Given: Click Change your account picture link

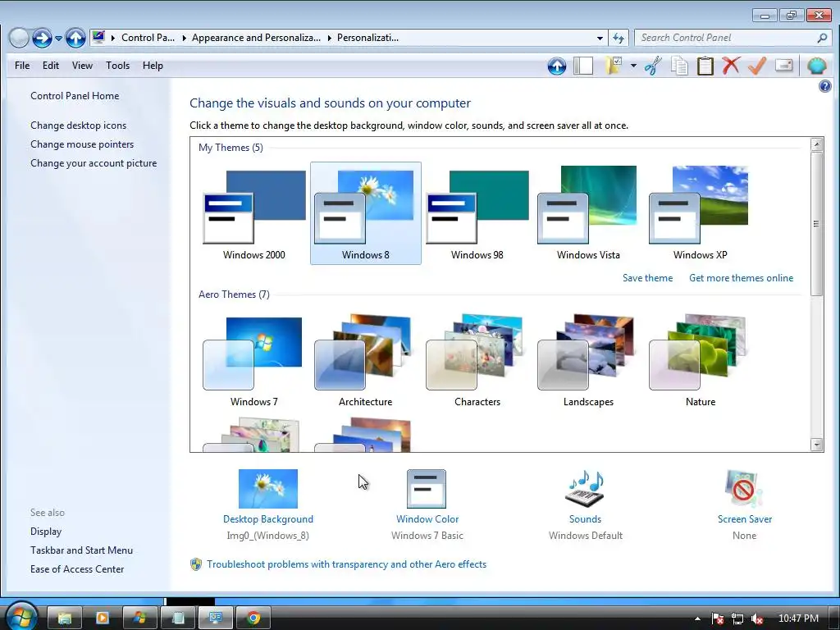Looking at the screenshot, I should pos(94,163).
